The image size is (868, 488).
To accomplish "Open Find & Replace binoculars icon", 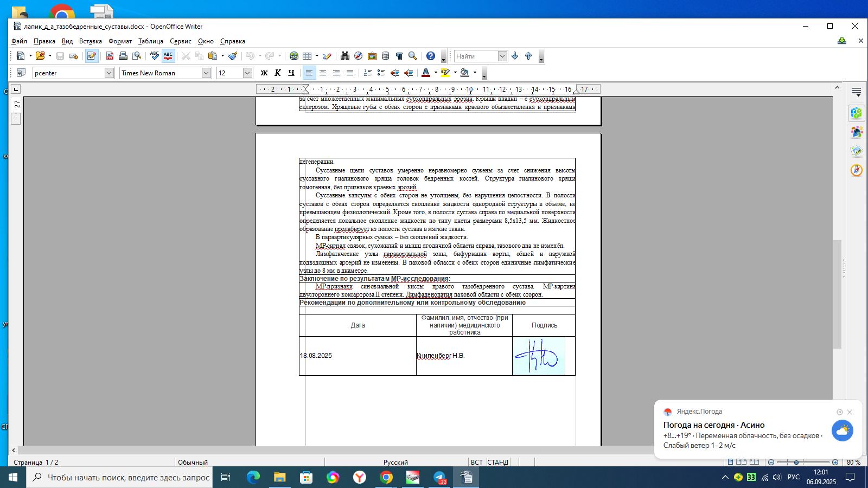I will click(x=345, y=56).
